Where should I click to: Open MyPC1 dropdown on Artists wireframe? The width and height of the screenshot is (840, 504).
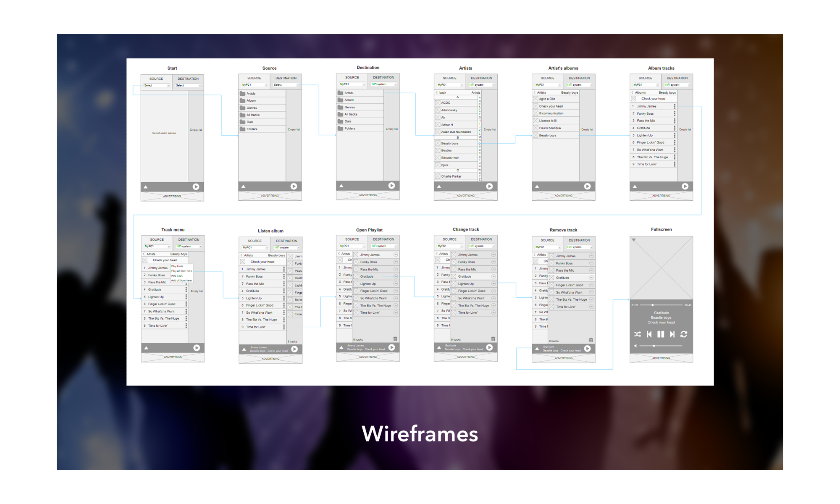tap(450, 85)
